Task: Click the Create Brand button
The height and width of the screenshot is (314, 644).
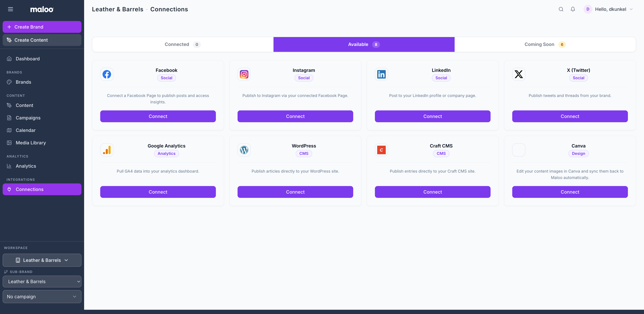Action: coord(42,27)
